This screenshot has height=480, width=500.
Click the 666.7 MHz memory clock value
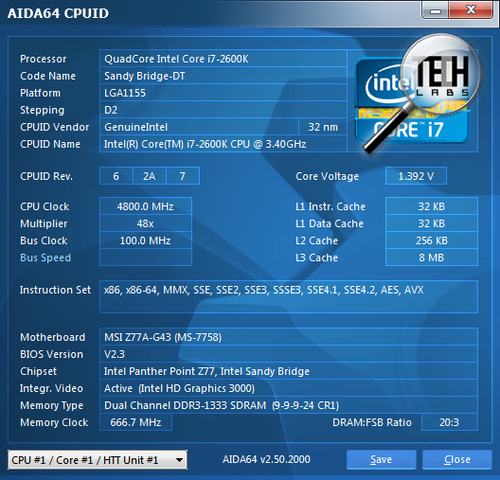(136, 422)
